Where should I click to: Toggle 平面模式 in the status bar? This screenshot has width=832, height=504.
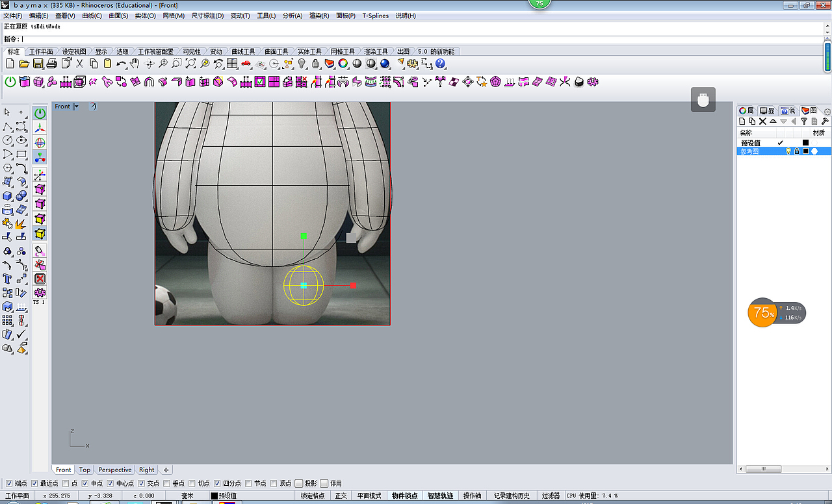(x=370, y=496)
